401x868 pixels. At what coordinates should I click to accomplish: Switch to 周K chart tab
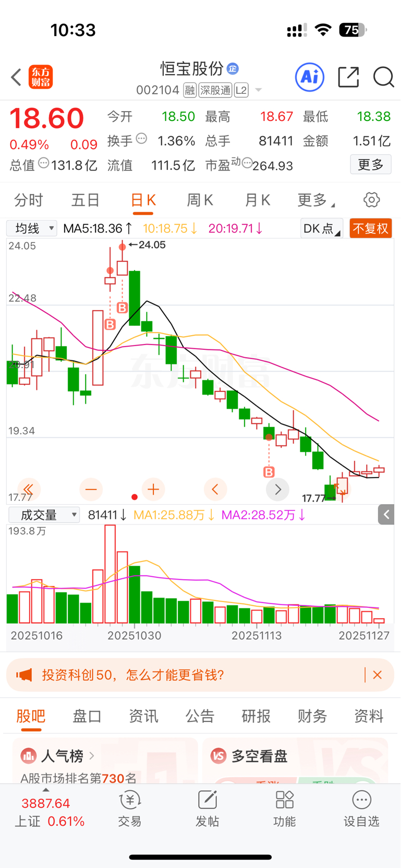click(x=200, y=200)
